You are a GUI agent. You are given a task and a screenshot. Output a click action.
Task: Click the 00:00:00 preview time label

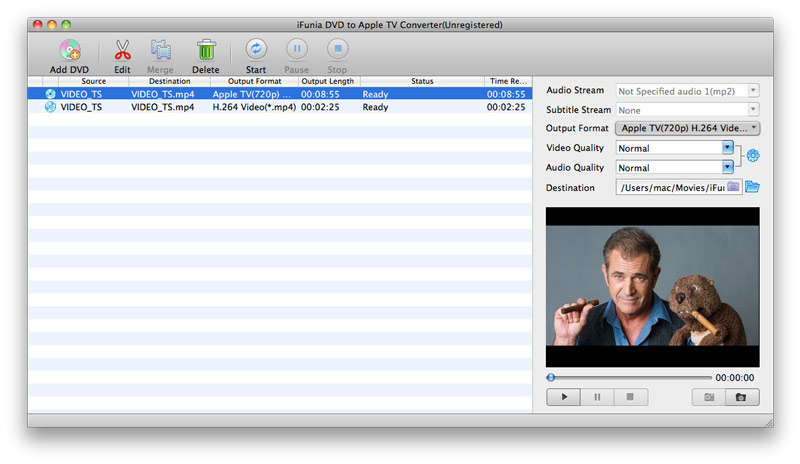(735, 378)
